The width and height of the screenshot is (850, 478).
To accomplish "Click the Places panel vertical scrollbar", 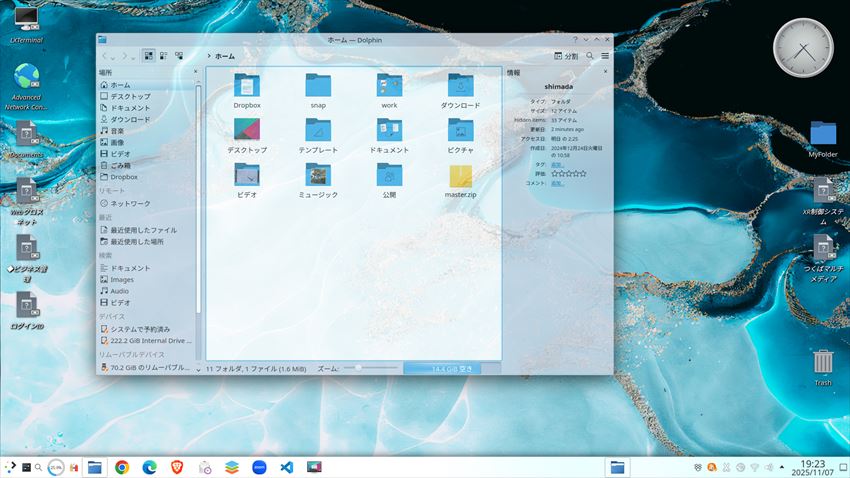I will coord(198,198).
